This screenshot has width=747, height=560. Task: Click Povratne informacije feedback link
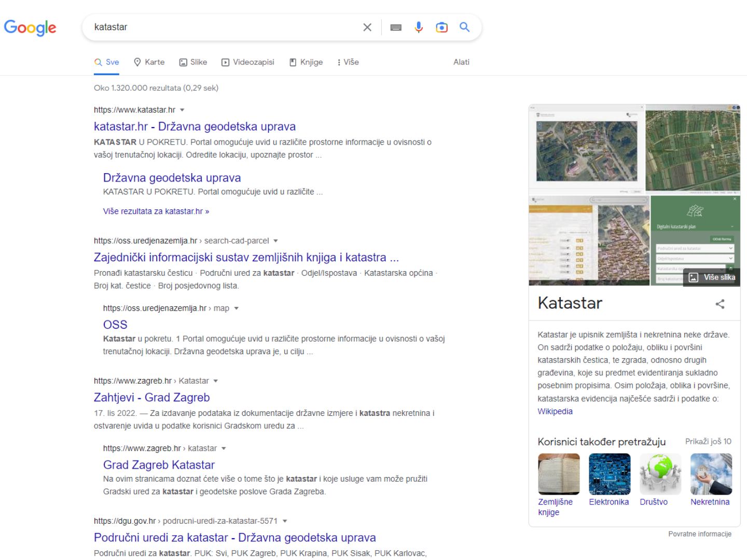(x=700, y=534)
